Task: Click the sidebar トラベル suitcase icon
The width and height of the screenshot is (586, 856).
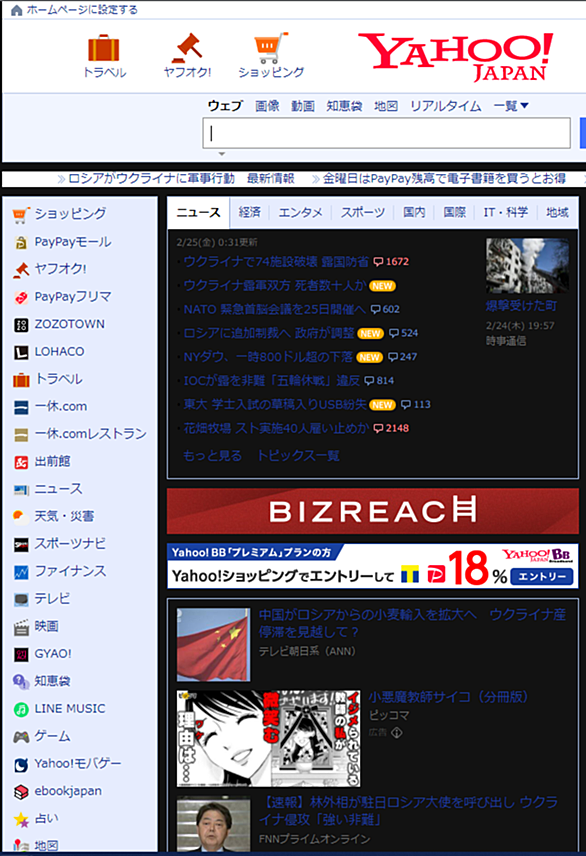Action: pos(21,379)
